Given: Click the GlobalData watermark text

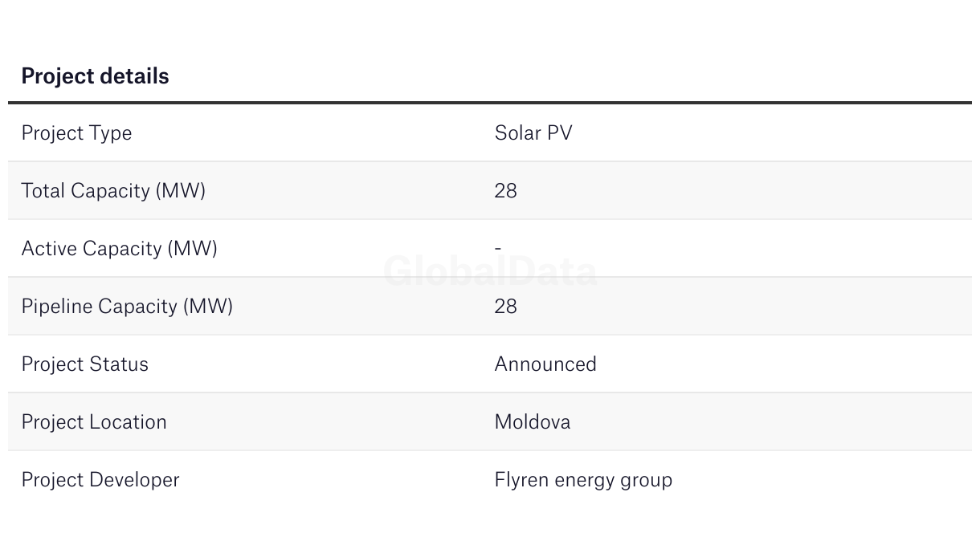Looking at the screenshot, I should coord(490,271).
